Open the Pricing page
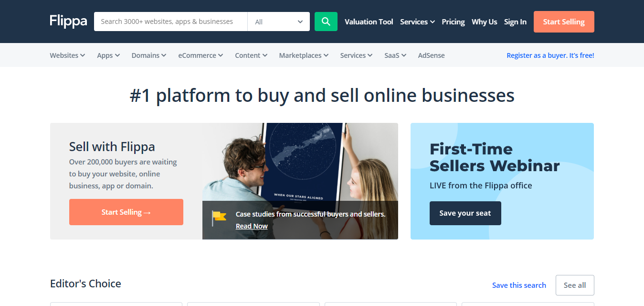The image size is (644, 306). coord(453,22)
